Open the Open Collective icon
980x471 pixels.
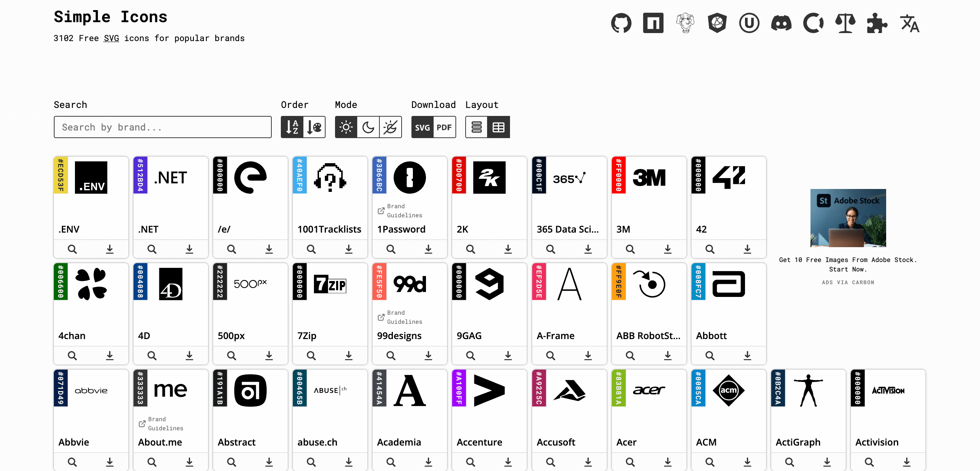[813, 23]
